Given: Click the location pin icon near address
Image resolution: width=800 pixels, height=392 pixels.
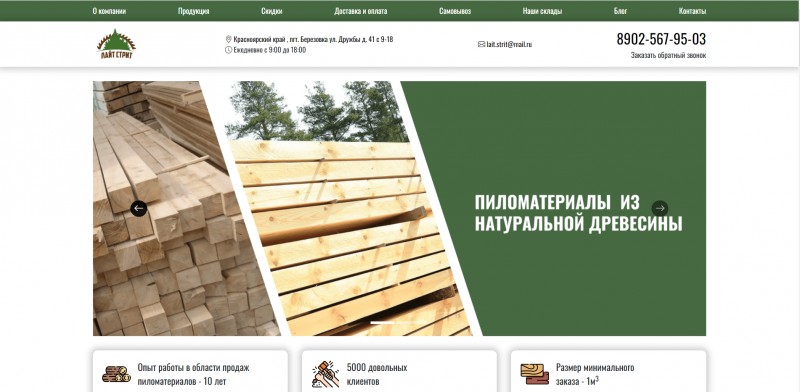Looking at the screenshot, I should 228,39.
